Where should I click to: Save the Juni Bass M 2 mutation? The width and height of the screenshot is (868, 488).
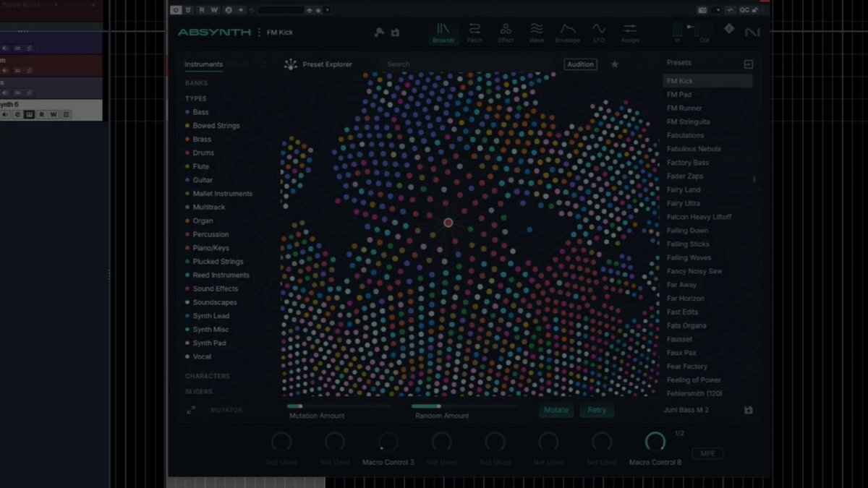(748, 410)
